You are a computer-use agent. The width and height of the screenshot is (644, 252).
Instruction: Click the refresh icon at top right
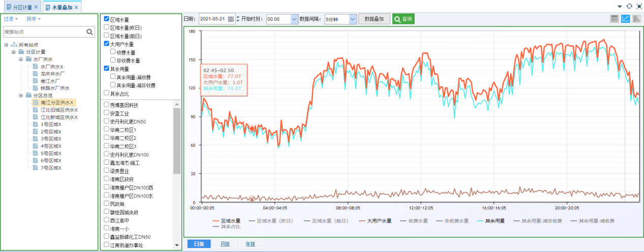[629, 6]
